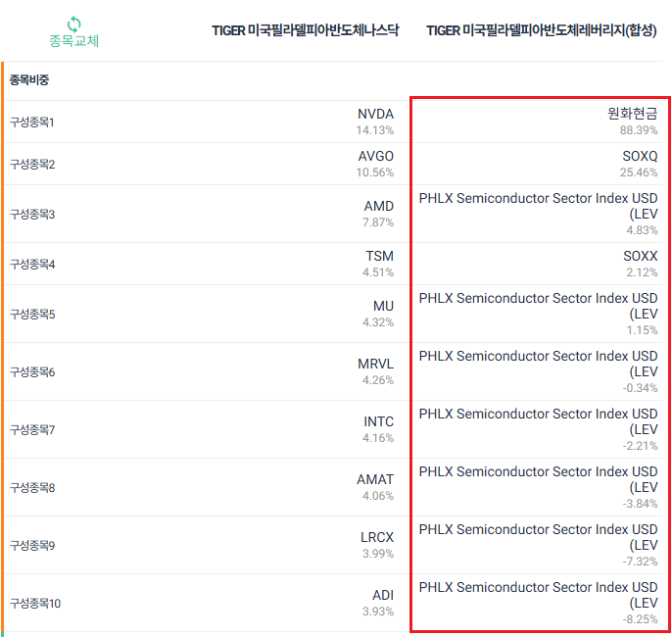The height and width of the screenshot is (637, 672).
Task: Click the 구성종목6 row label
Action: (32, 372)
